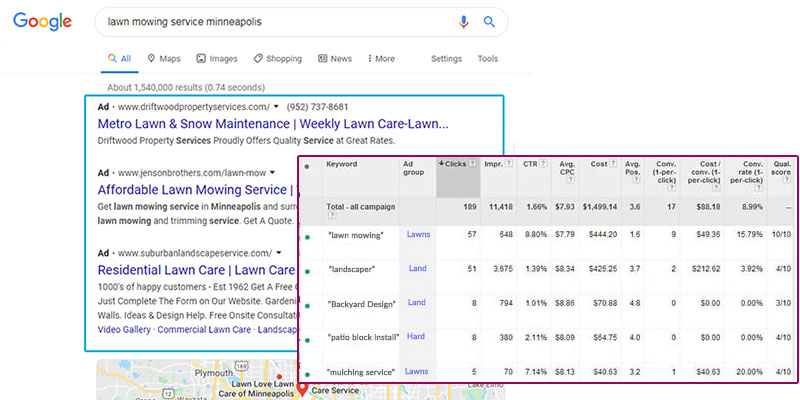The width and height of the screenshot is (800, 400).
Task: Open dropdown arrow next to jensonbrothers.com/lawn-mow
Action: (272, 172)
